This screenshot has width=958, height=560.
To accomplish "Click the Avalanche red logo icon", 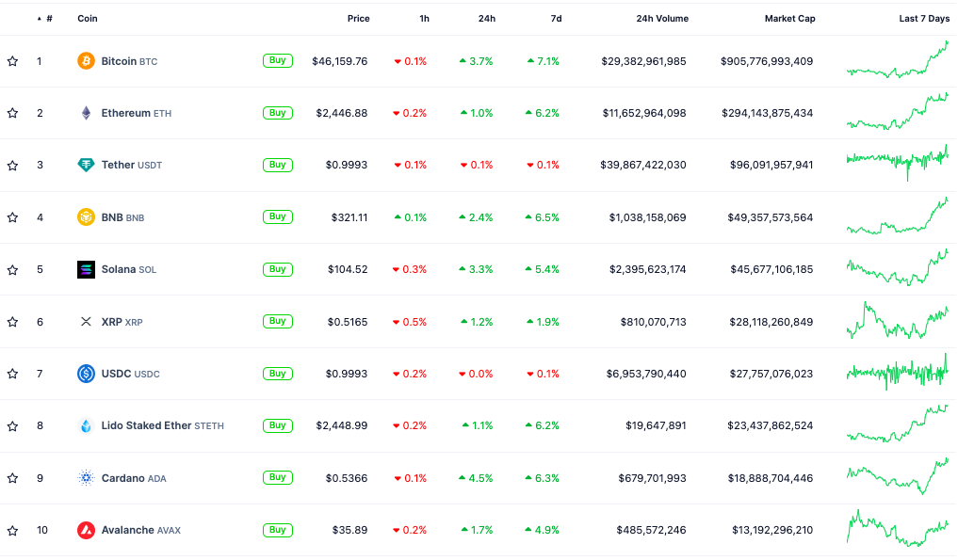I will (x=86, y=530).
